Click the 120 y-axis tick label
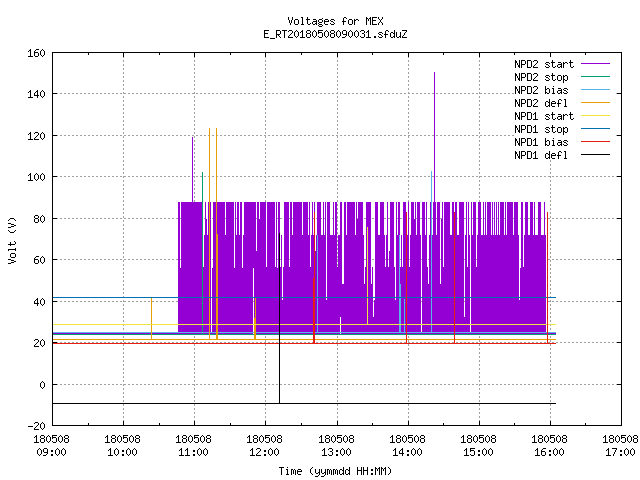The width and height of the screenshot is (640, 480). [36, 136]
